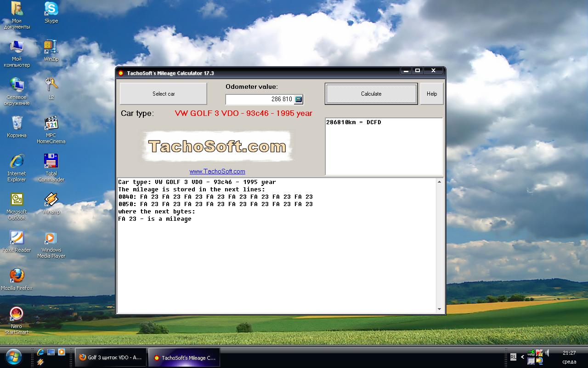Viewport: 588px width, 368px height.
Task: Launch Skype from the desktop
Action: click(51, 12)
